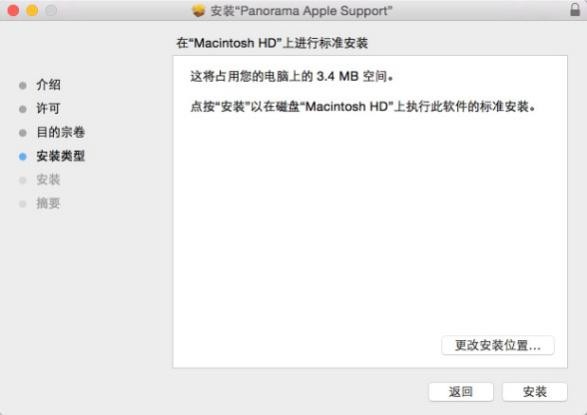Select the 安装类型 step in sidebar
The height and width of the screenshot is (415, 587).
click(x=61, y=156)
